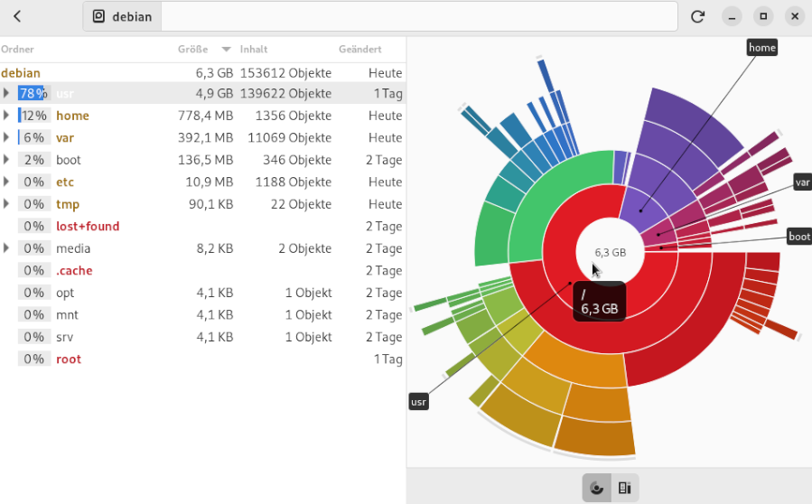The height and width of the screenshot is (504, 812).
Task: Click the debian button in the path bar
Action: coord(122,16)
